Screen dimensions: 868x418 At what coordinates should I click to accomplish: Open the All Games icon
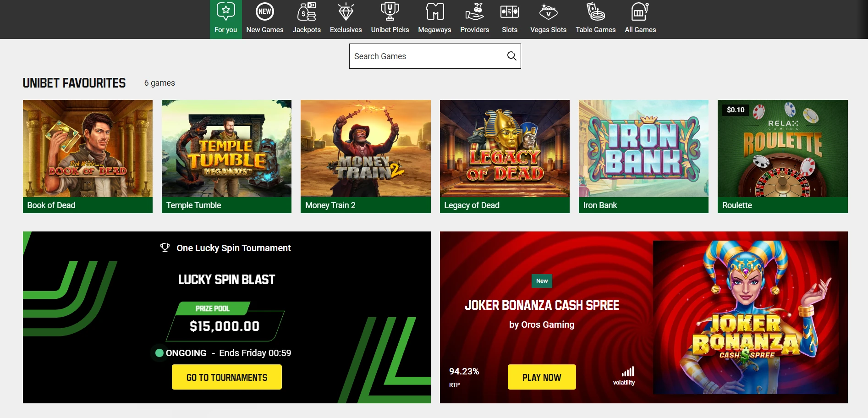(640, 11)
